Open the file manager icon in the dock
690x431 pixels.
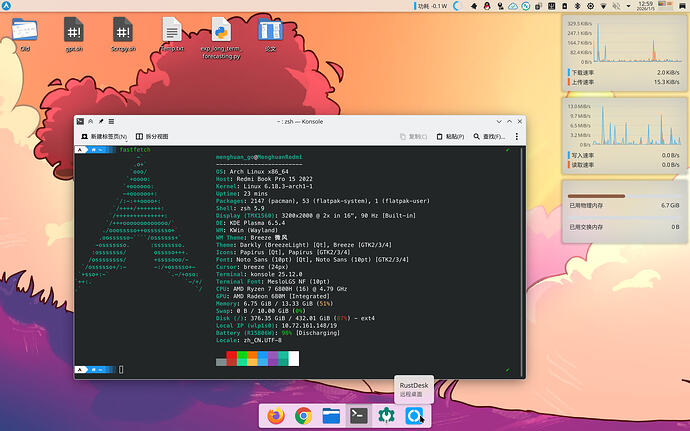(x=331, y=416)
